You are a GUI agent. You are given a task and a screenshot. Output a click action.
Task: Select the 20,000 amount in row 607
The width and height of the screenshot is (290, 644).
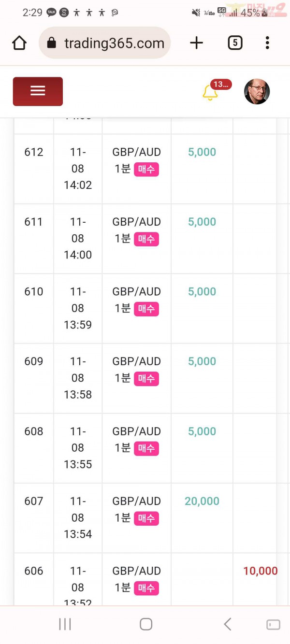tap(202, 501)
